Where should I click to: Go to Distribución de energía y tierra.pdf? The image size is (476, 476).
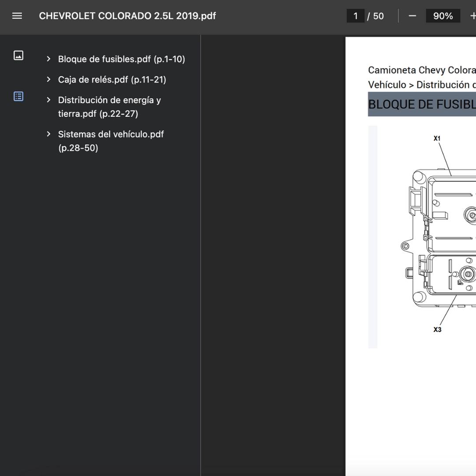[109, 107]
